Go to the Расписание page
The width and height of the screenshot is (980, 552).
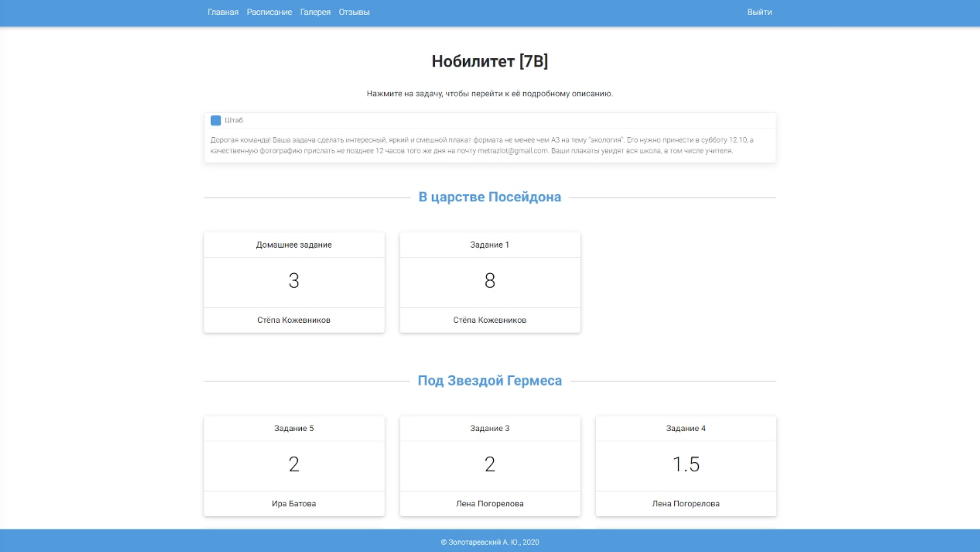(269, 12)
